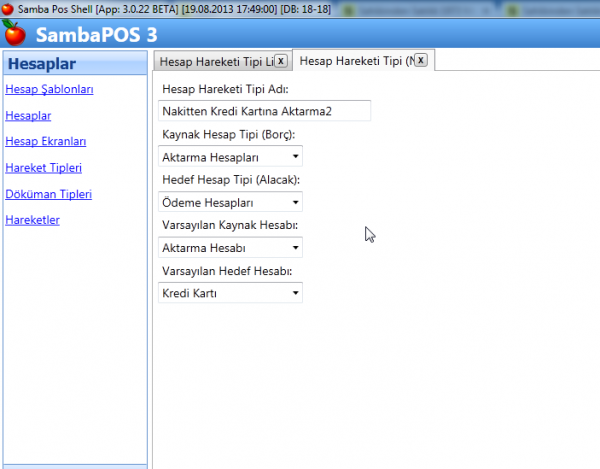Click the small app icon in title bar
The height and width of the screenshot is (469, 600).
[9, 8]
